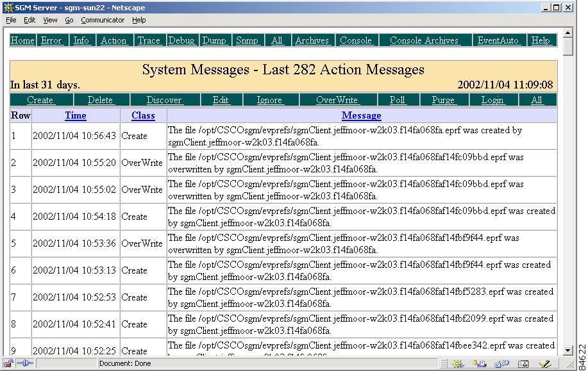Open the Communicator menu

tap(103, 21)
